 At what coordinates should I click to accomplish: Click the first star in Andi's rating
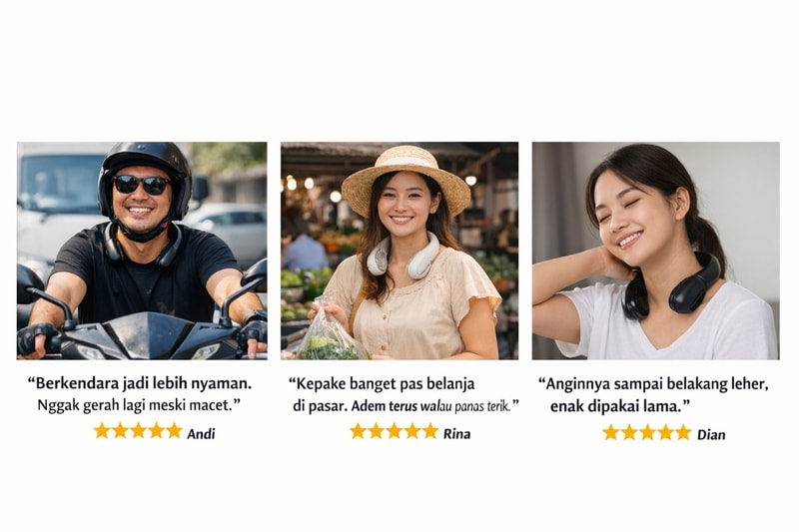[102, 431]
